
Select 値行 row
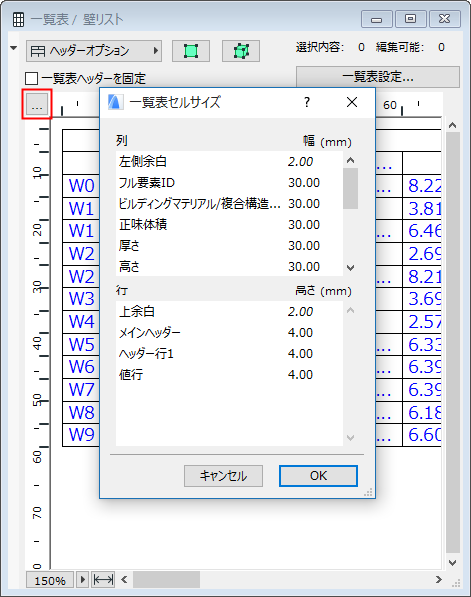(x=229, y=375)
